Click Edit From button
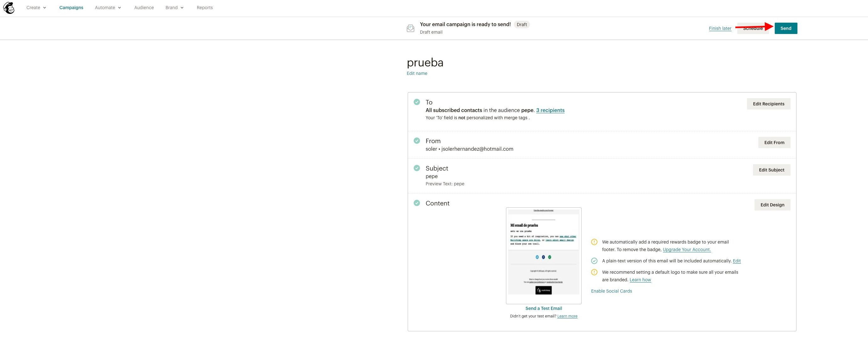 [774, 143]
